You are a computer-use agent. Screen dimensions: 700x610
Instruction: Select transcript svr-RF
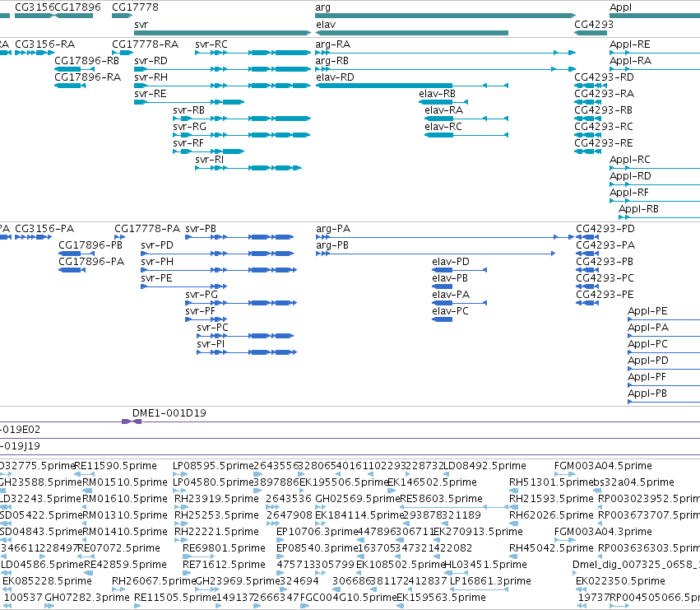point(208,151)
